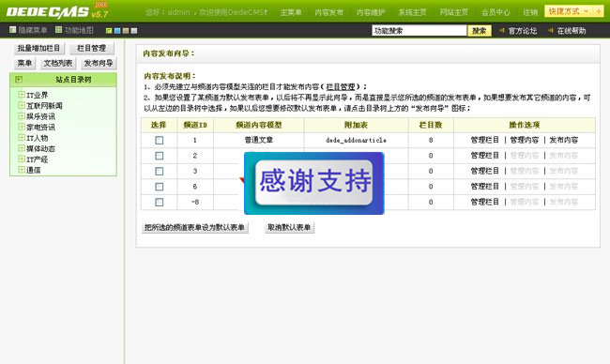Open the 内容维护 top menu
The width and height of the screenshot is (610, 364).
click(x=371, y=12)
